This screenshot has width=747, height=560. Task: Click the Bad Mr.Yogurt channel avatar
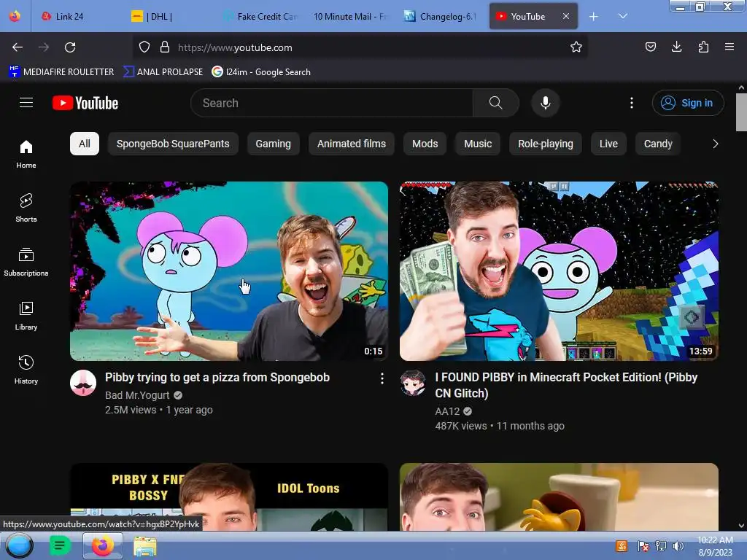(x=83, y=383)
